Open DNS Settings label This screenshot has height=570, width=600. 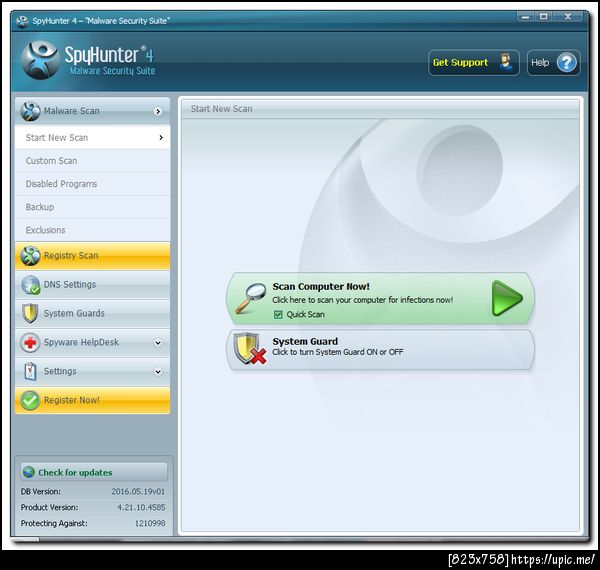(70, 285)
